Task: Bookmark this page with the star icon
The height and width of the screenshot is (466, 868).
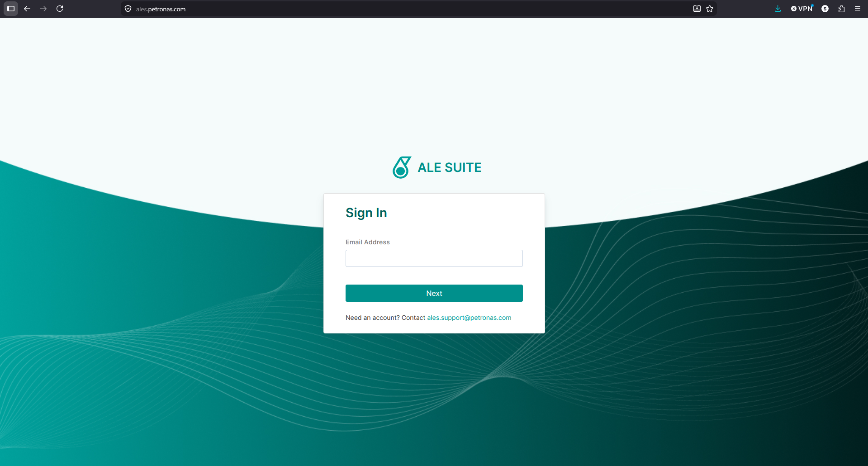Action: [x=710, y=9]
